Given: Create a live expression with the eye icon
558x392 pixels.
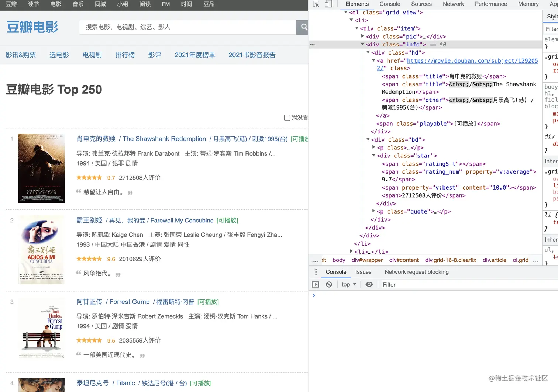Looking at the screenshot, I should pos(369,284).
